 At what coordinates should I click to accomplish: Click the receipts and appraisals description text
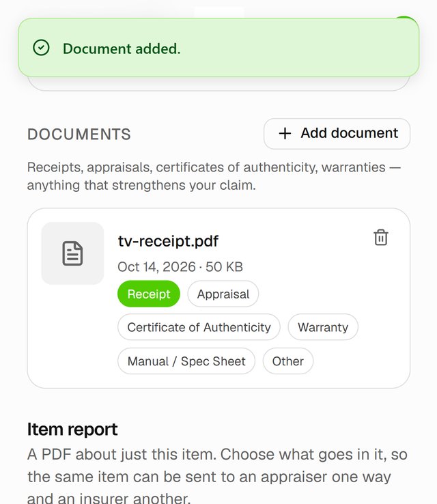(x=214, y=176)
